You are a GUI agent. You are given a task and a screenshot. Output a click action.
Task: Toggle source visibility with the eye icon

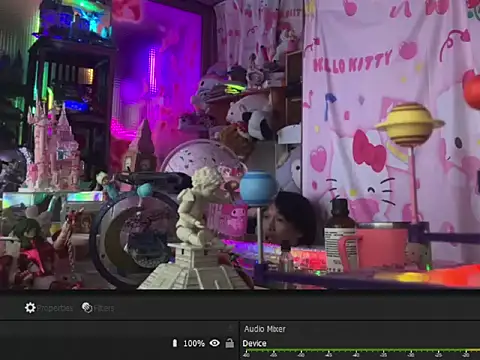[x=215, y=343]
